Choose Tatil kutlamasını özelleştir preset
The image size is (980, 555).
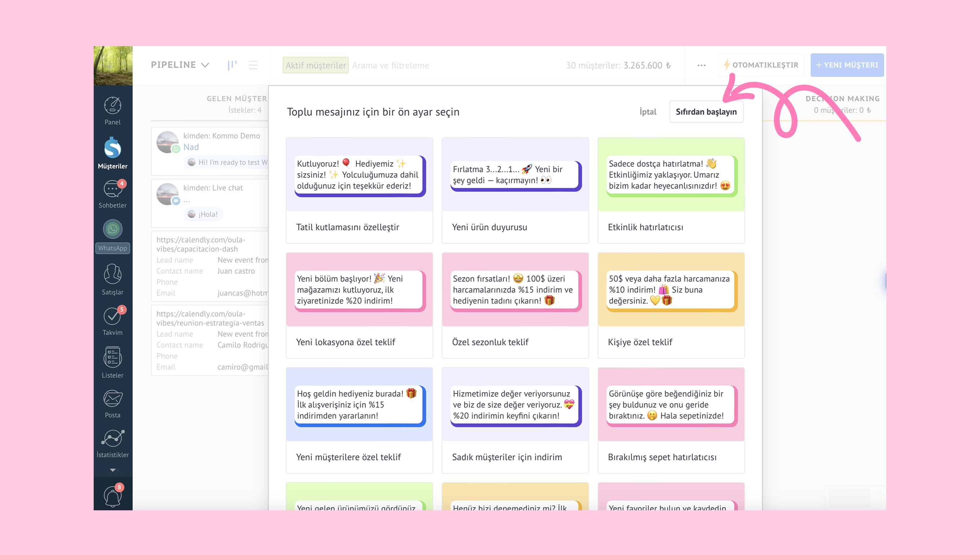pos(359,190)
